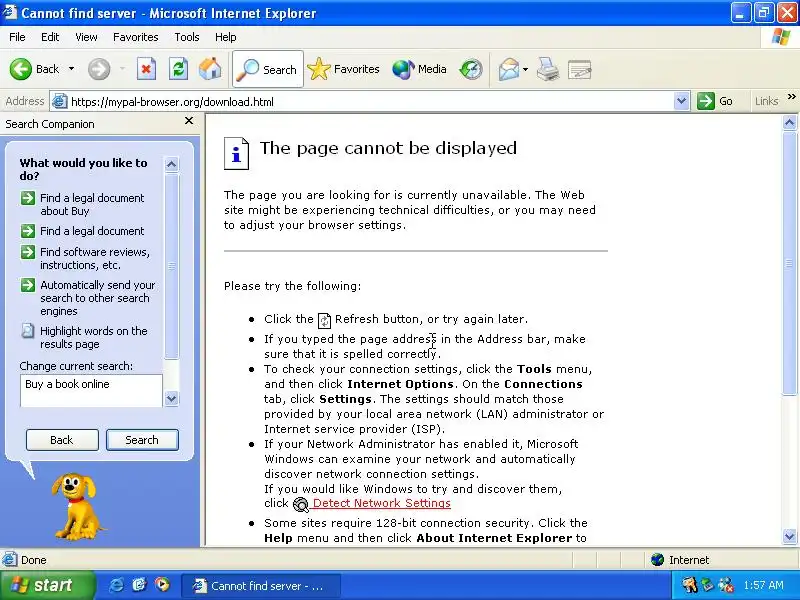The image size is (800, 600).
Task: Click the network tray icon with red X
Action: [726, 585]
